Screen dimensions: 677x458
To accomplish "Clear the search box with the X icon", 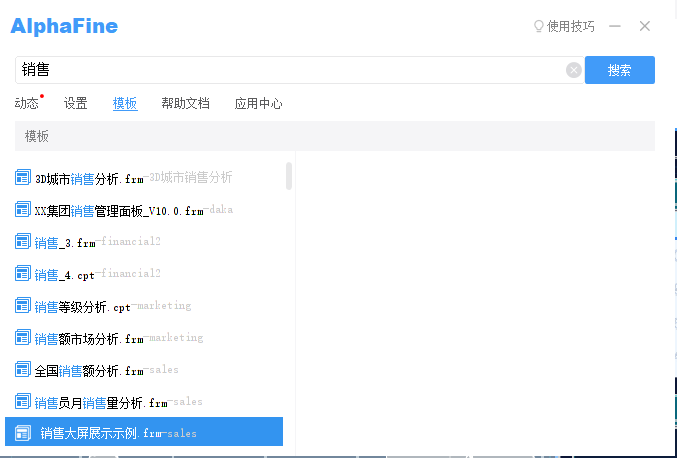I will coord(573,70).
